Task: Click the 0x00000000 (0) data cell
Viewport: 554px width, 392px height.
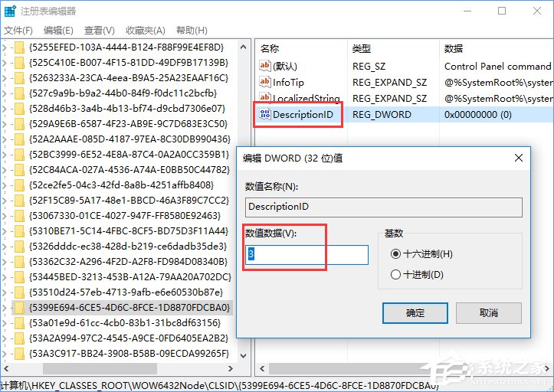Action: pos(477,114)
